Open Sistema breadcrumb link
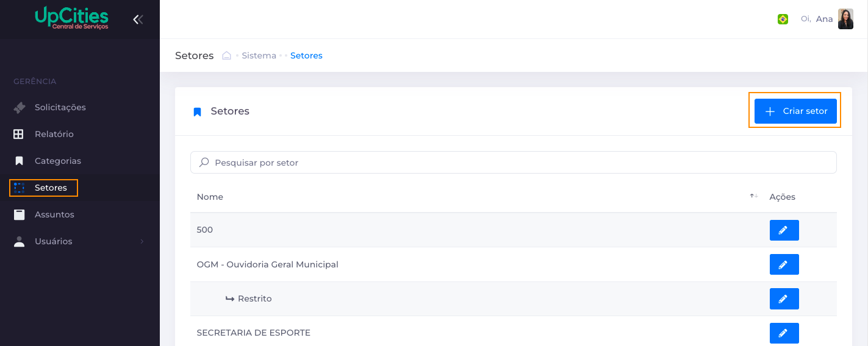The width and height of the screenshot is (868, 346). pyautogui.click(x=259, y=55)
